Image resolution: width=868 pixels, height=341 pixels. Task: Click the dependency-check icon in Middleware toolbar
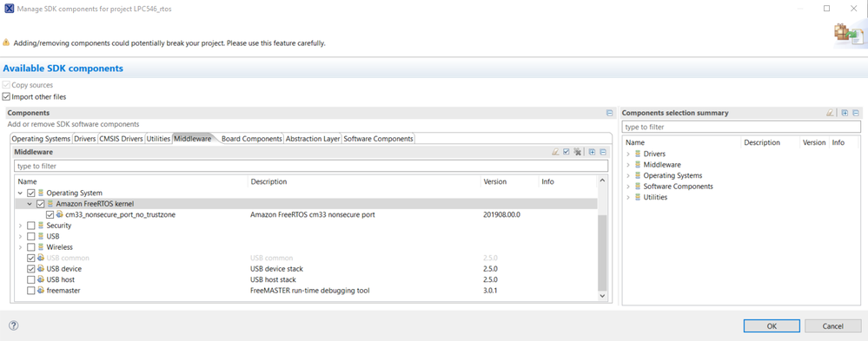coord(578,152)
